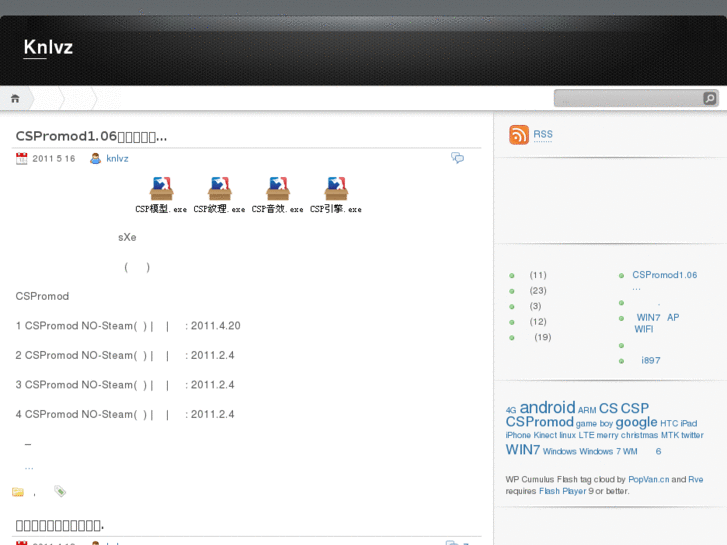Open the calendar icon beside 2011 5 16

pyautogui.click(x=21, y=159)
